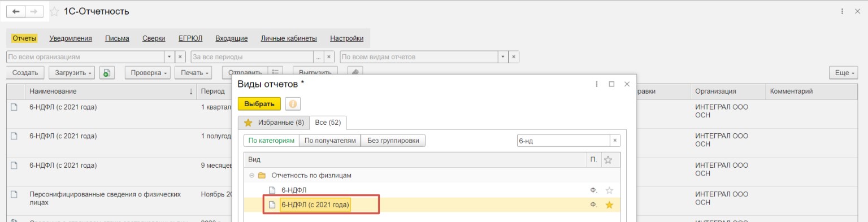Switch to the Уведомления section

71,38
